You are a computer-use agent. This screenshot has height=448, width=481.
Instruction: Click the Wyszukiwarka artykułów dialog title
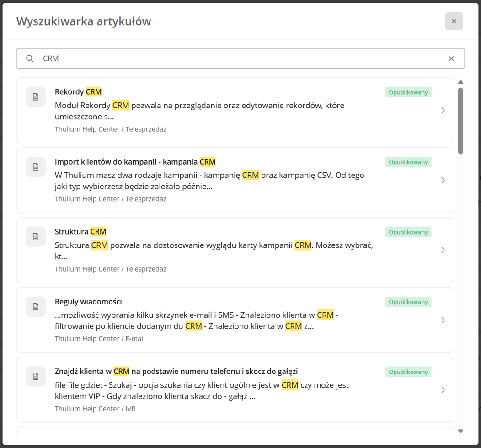(84, 21)
